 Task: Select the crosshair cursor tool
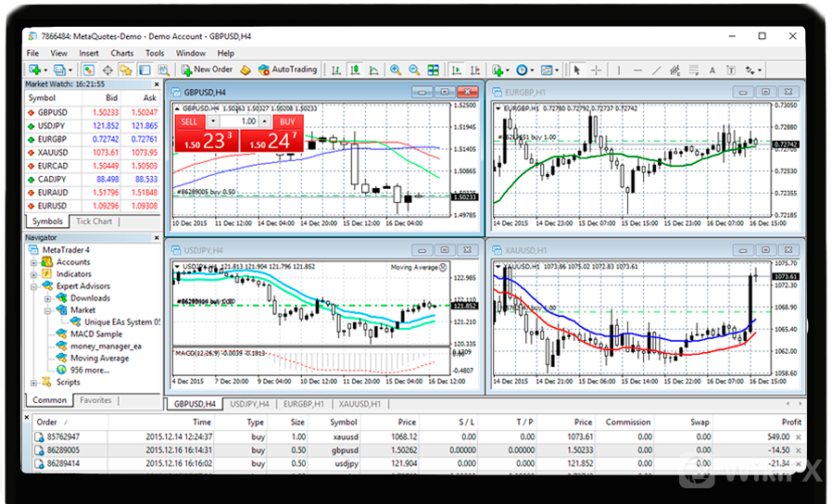(x=596, y=69)
